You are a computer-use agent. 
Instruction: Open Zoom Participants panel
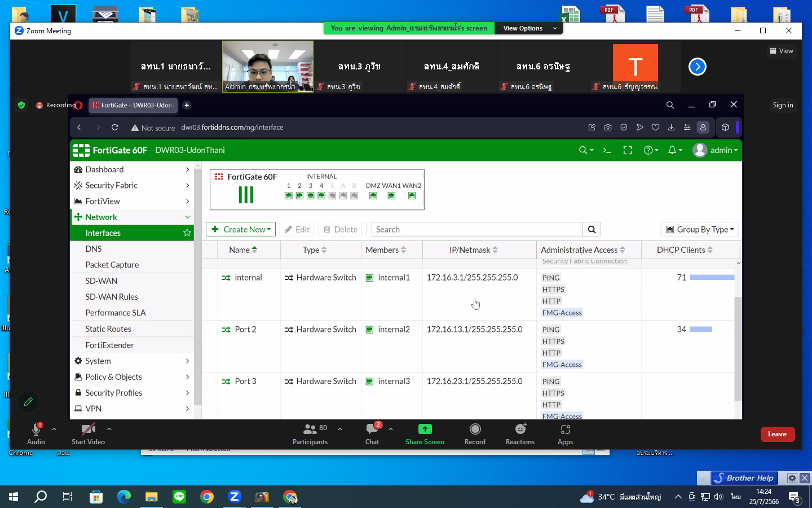point(310,433)
